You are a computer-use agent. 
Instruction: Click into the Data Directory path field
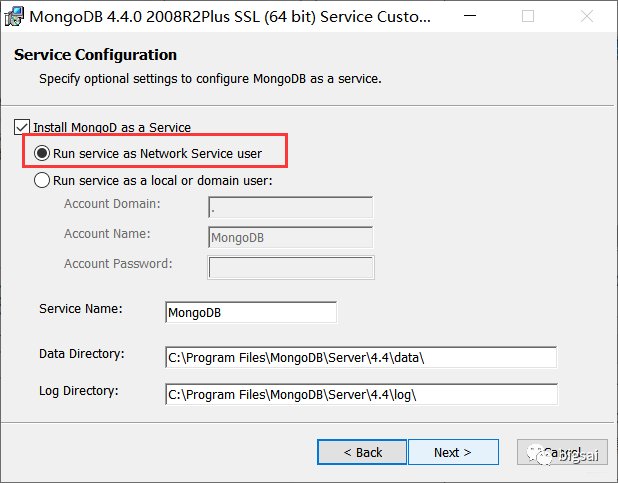tap(360, 357)
